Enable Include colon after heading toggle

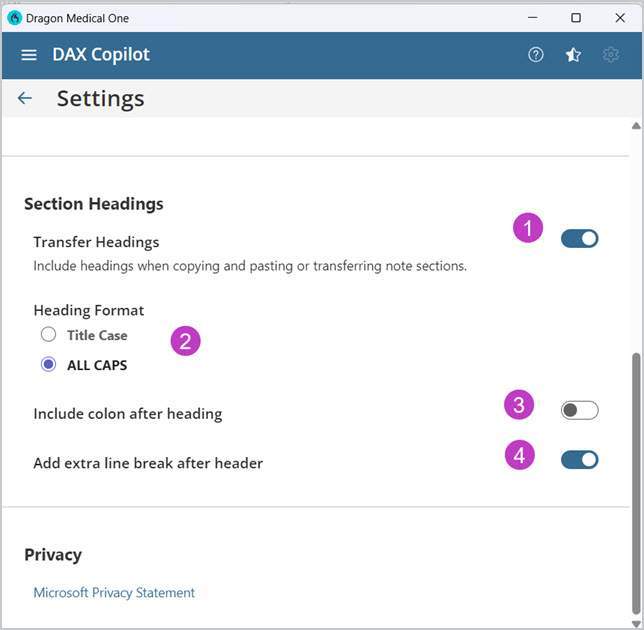tap(579, 410)
